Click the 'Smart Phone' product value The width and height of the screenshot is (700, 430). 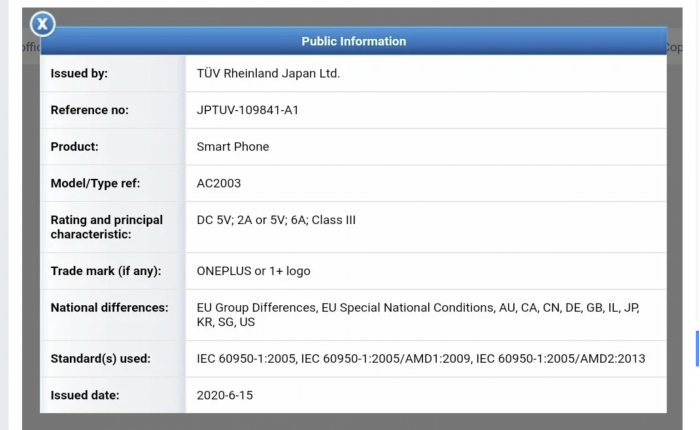tap(232, 147)
